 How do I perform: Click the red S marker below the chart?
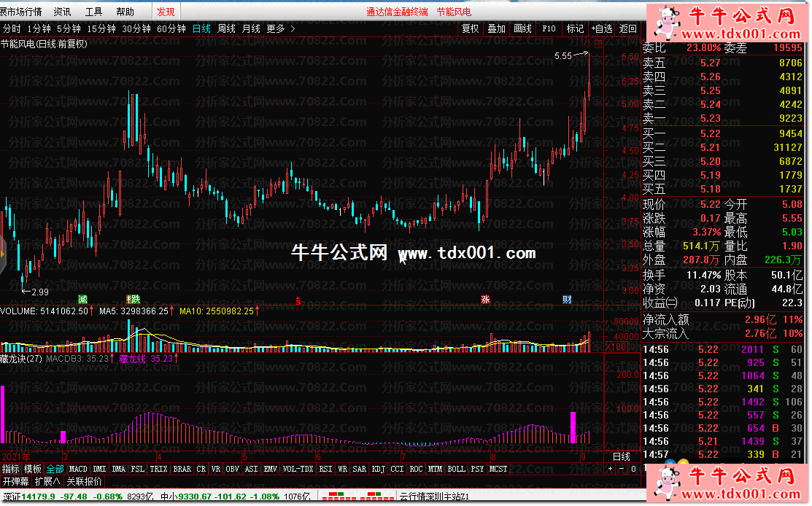coord(298,300)
